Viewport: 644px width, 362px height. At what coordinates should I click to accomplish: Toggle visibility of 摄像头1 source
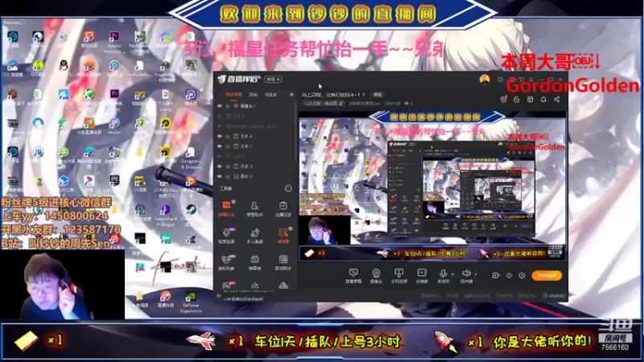click(x=220, y=106)
